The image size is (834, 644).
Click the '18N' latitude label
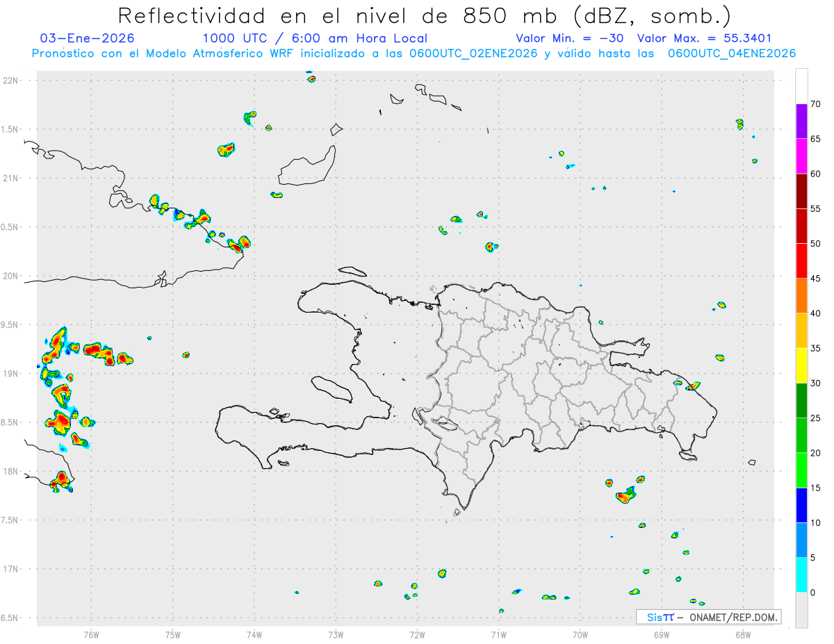[x=11, y=472]
